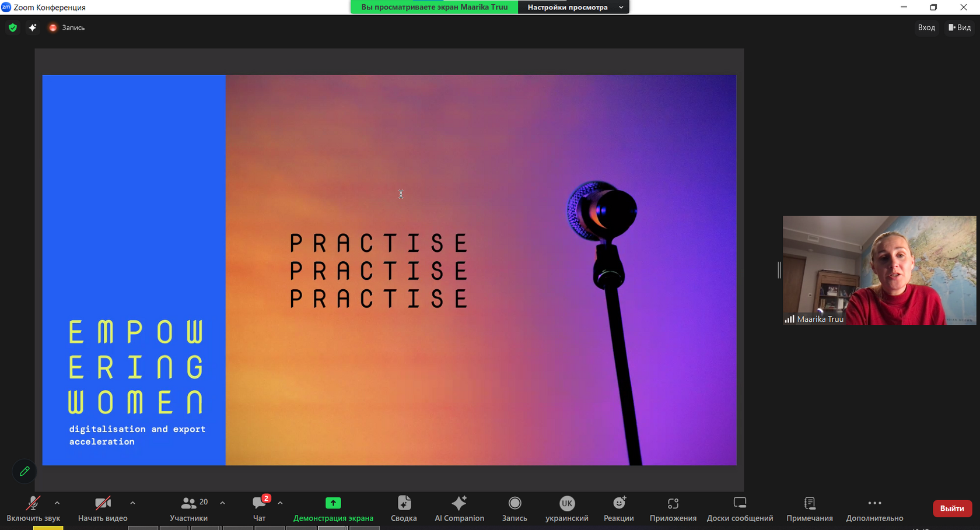Click the AI sparkle icon near Запись

(33, 27)
